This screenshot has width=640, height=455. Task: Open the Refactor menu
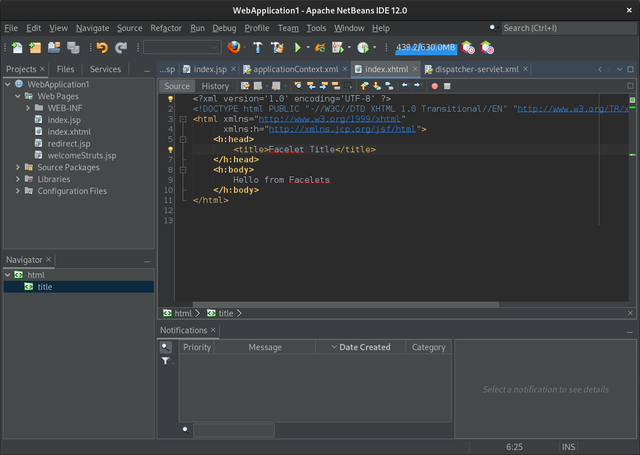point(166,28)
